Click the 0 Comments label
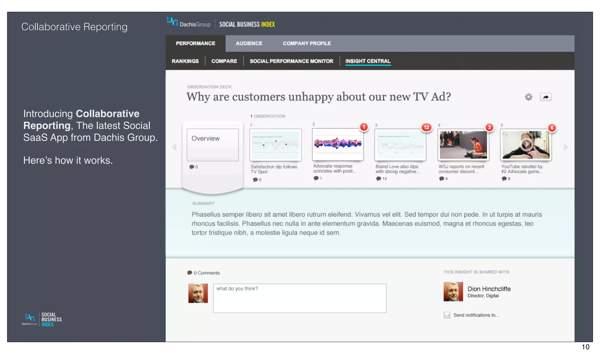 point(207,273)
